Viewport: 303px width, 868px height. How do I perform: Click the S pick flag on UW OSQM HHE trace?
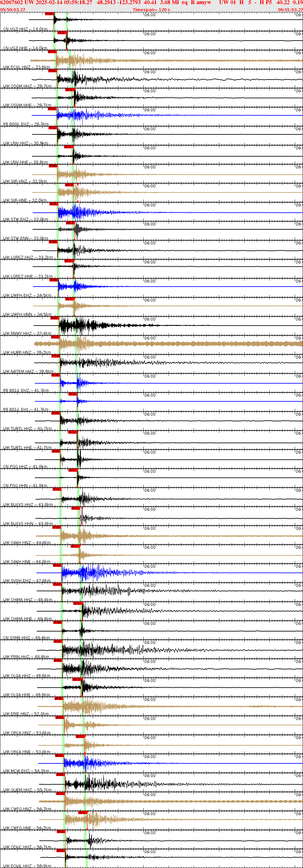69,90
